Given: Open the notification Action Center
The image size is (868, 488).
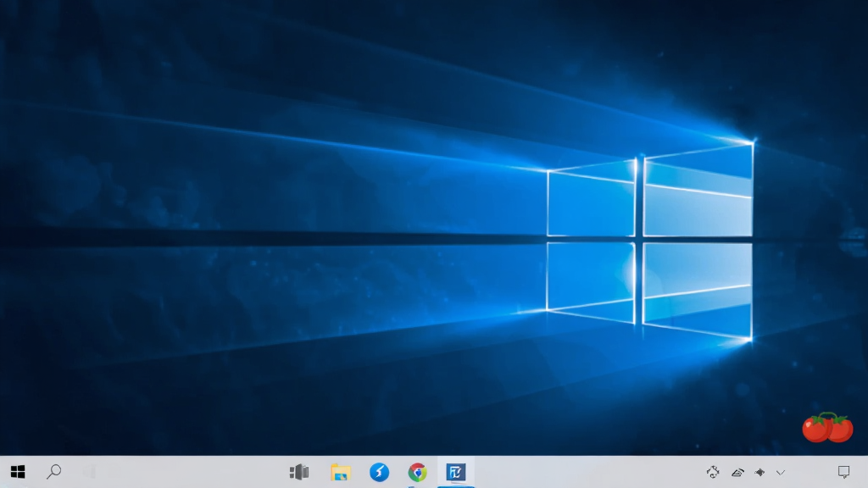Looking at the screenshot, I should tap(843, 472).
